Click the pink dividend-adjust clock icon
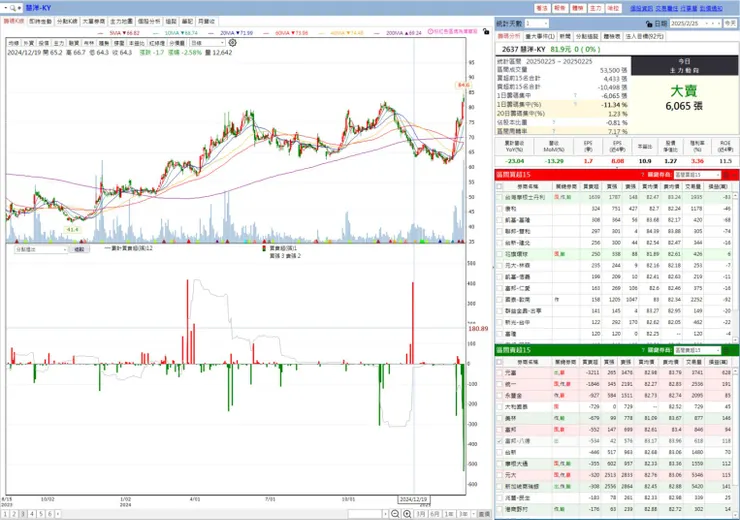 click(x=430, y=32)
